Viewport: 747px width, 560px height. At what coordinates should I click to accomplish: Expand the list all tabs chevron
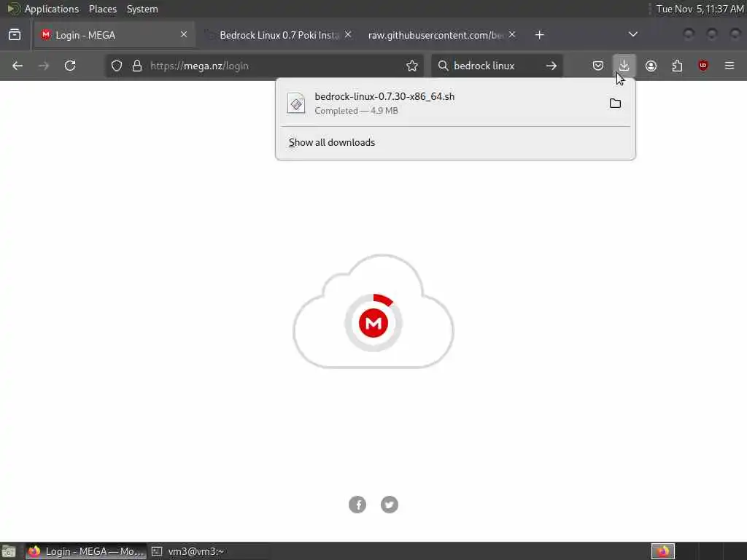[632, 35]
